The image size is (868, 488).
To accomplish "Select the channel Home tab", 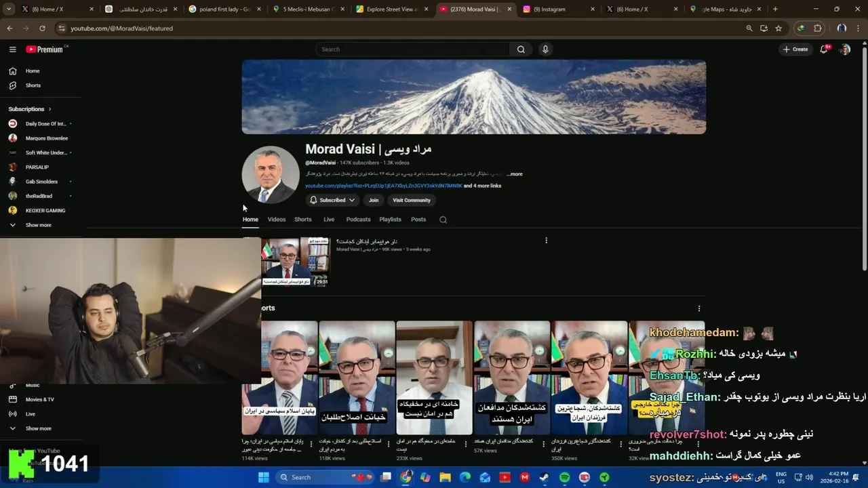I will coord(250,220).
